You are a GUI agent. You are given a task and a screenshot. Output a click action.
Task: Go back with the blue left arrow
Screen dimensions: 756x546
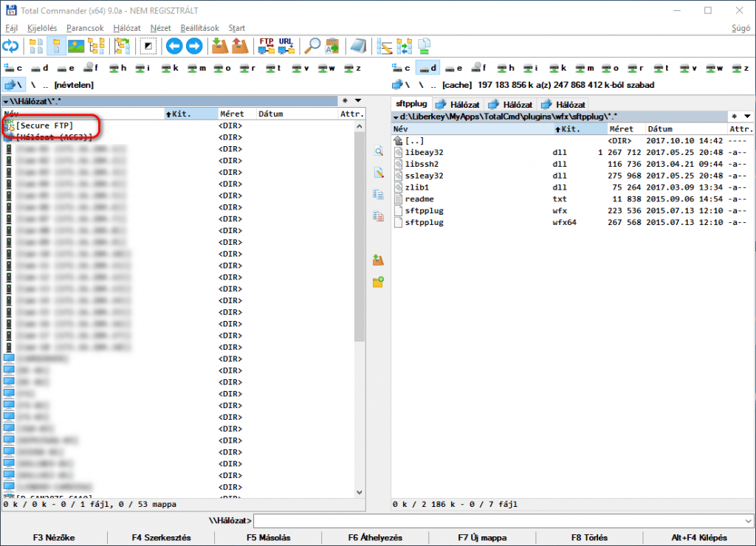coord(174,46)
